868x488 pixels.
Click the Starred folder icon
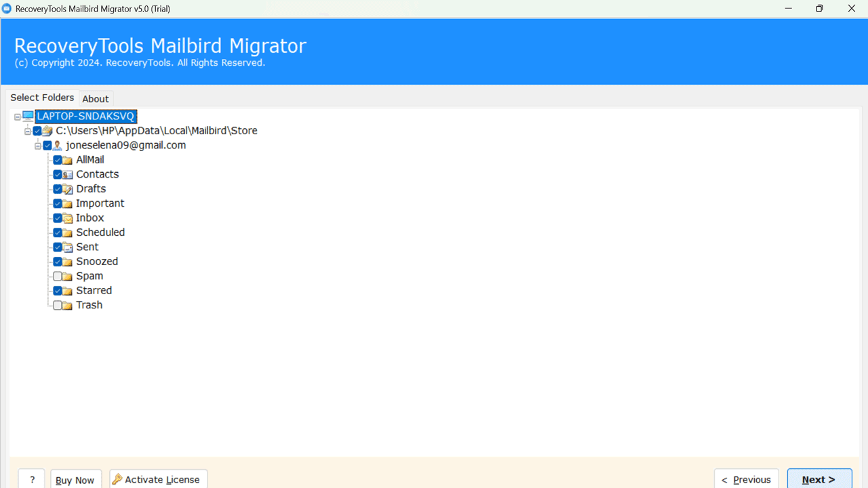(x=68, y=291)
